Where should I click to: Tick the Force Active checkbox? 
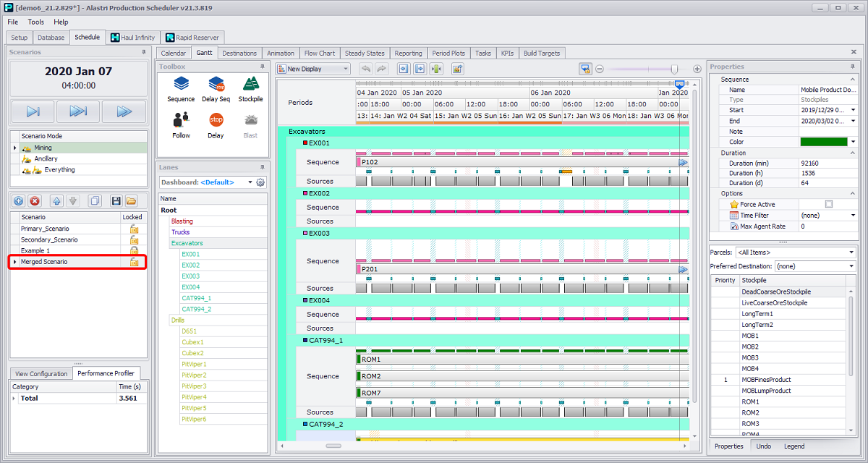829,205
